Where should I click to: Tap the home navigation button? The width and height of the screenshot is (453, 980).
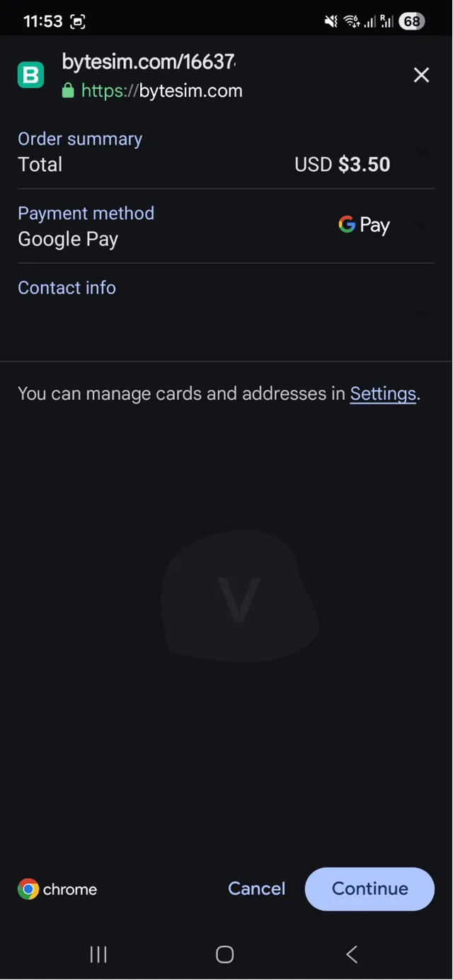coord(224,954)
